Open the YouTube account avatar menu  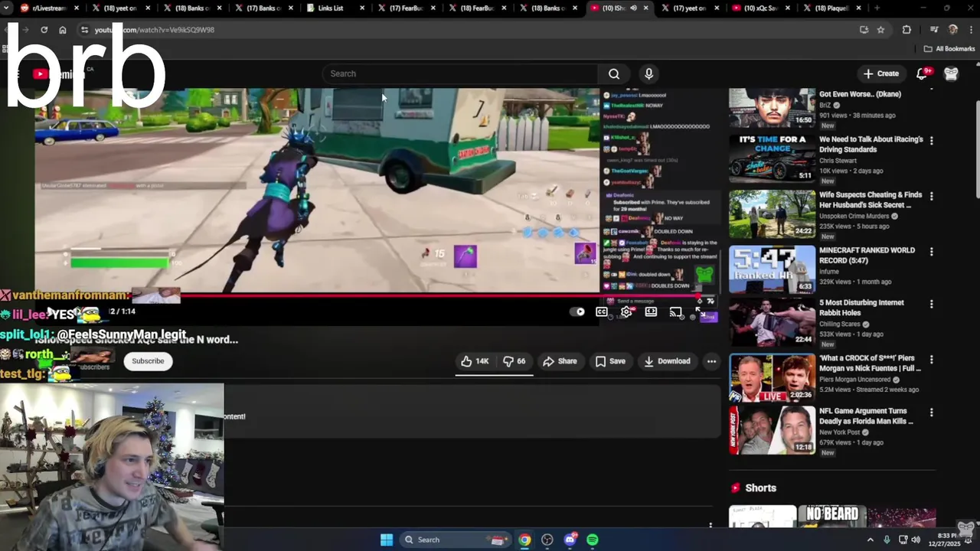click(x=951, y=73)
